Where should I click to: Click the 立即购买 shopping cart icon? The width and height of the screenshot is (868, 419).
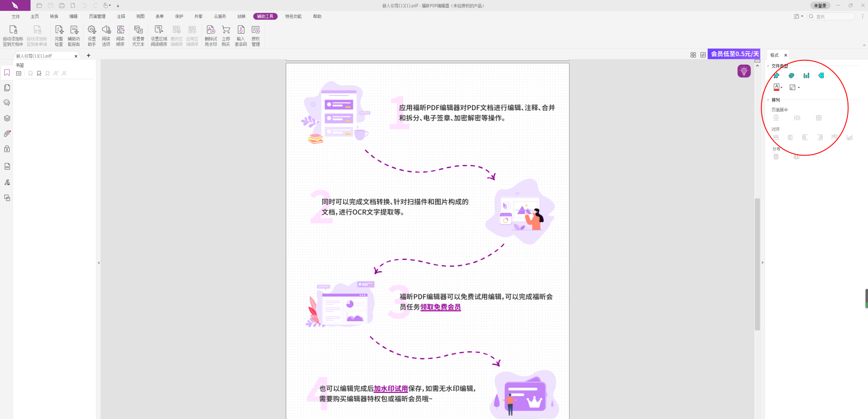226,35
